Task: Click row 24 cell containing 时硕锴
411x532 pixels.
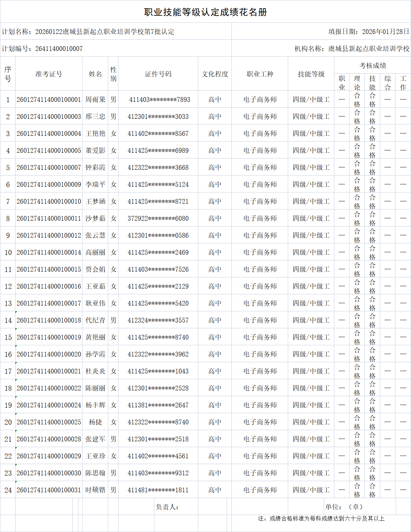Action: (x=96, y=489)
